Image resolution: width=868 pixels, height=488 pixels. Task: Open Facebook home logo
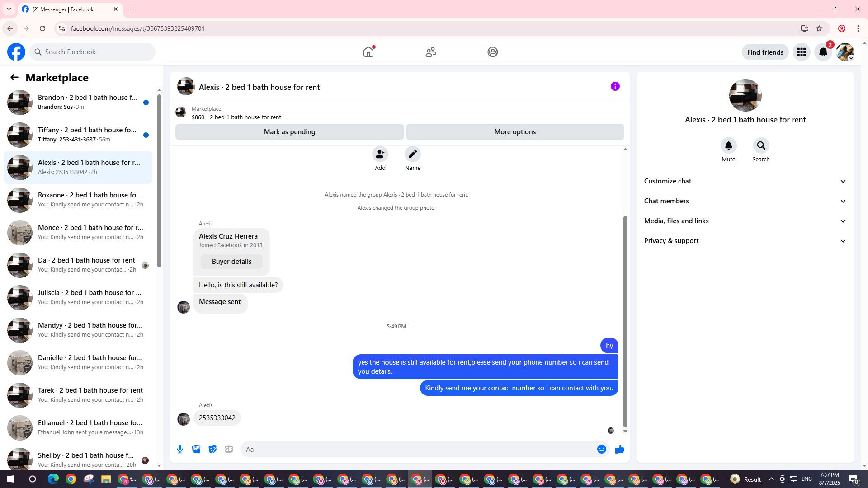(x=16, y=52)
